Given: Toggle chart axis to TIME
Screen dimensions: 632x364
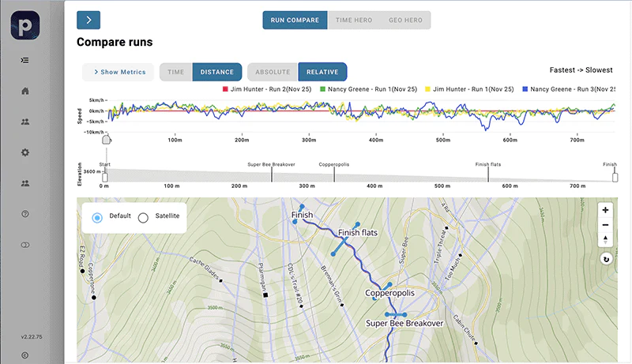Looking at the screenshot, I should point(175,72).
